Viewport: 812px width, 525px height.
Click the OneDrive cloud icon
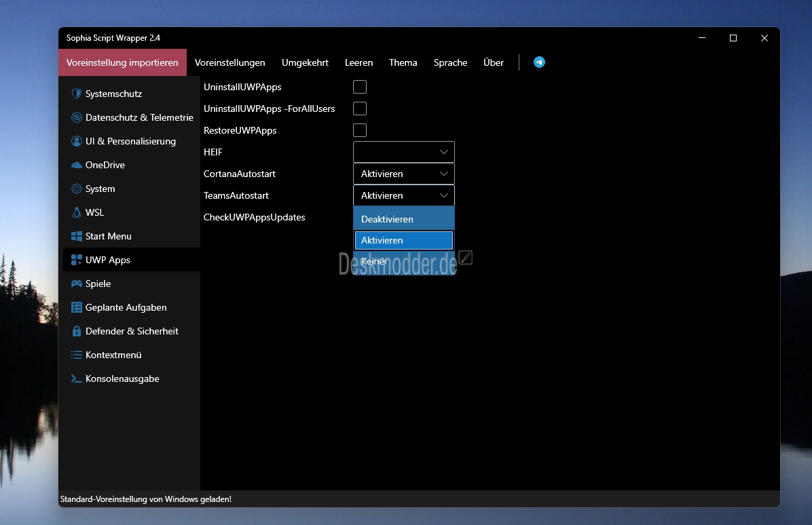[x=77, y=165]
